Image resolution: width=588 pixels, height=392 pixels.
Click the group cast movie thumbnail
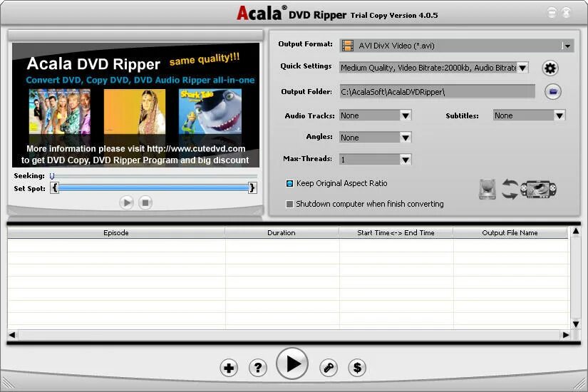[x=60, y=111]
